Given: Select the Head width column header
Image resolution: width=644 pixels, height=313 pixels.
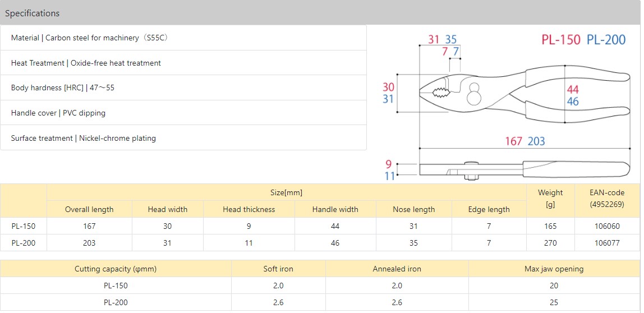Looking at the screenshot, I should pyautogui.click(x=168, y=209).
